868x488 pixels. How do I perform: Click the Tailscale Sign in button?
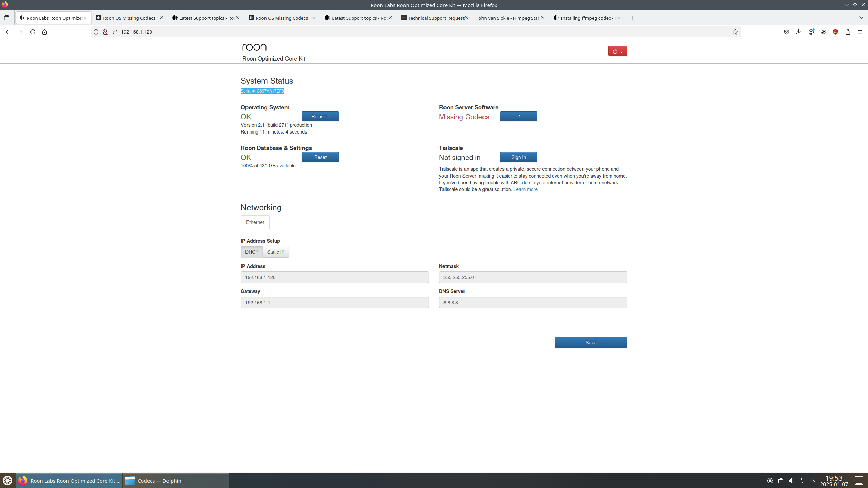[518, 157]
